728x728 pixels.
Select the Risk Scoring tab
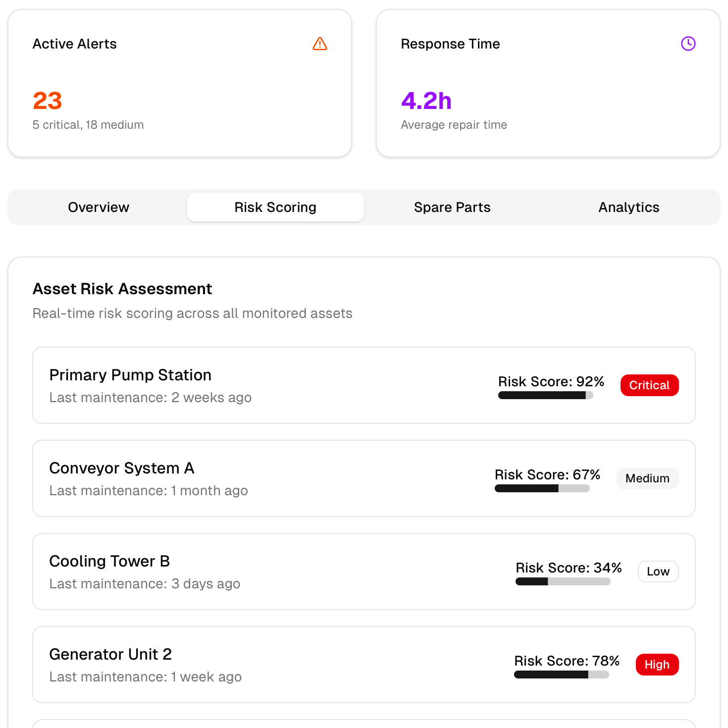click(275, 207)
